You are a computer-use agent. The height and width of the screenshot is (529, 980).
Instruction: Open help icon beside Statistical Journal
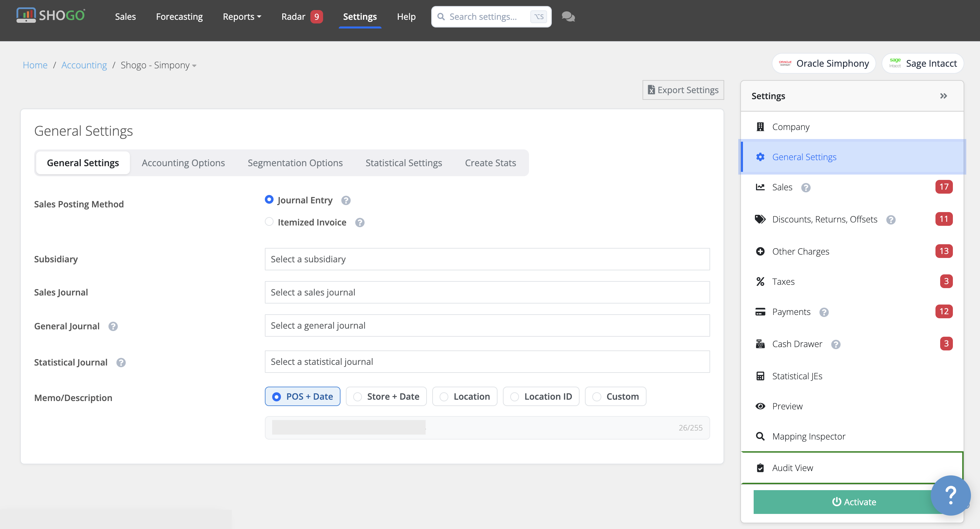click(121, 362)
